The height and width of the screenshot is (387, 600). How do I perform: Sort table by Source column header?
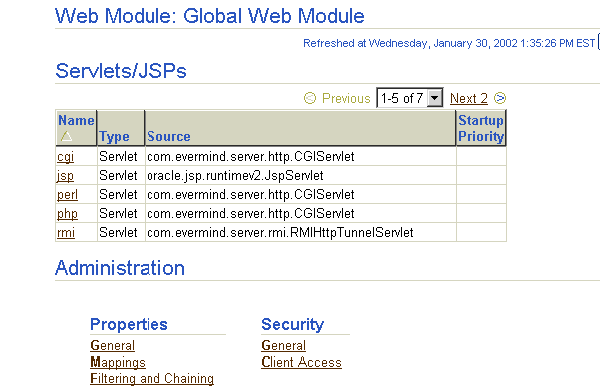tap(169, 137)
